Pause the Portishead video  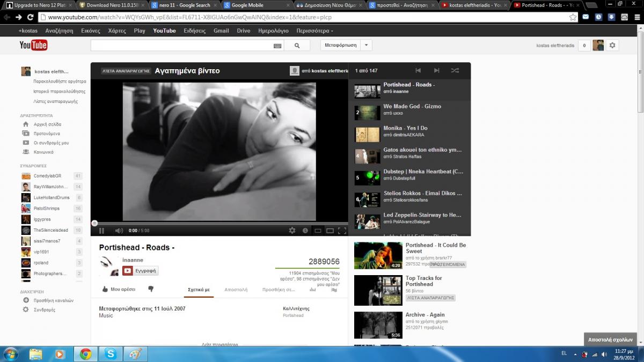[101, 231]
